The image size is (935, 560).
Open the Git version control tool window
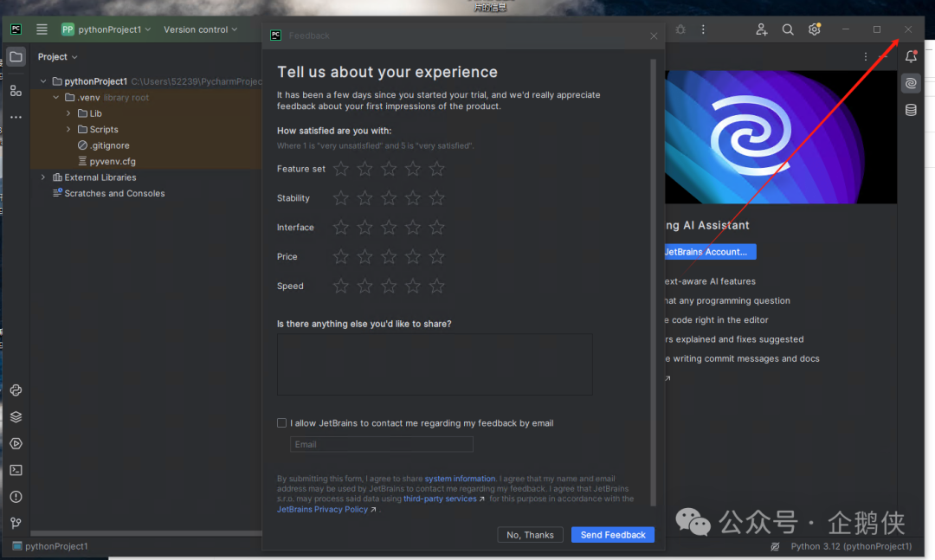click(16, 523)
